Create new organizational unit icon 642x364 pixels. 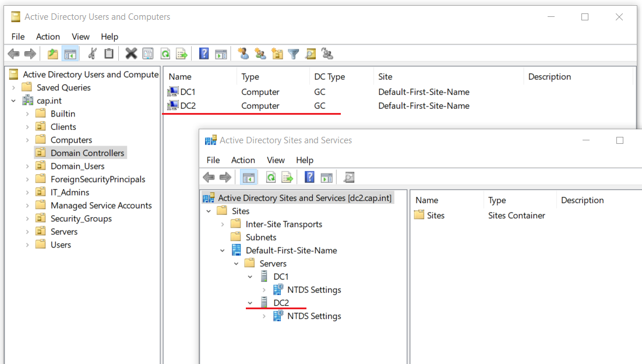point(277,54)
